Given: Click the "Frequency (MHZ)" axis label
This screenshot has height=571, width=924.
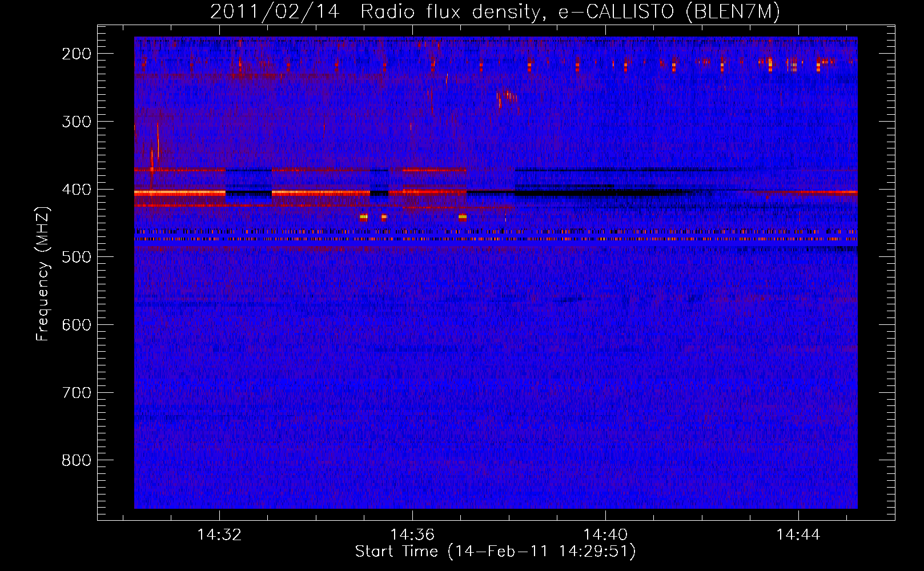Looking at the screenshot, I should click(x=43, y=274).
